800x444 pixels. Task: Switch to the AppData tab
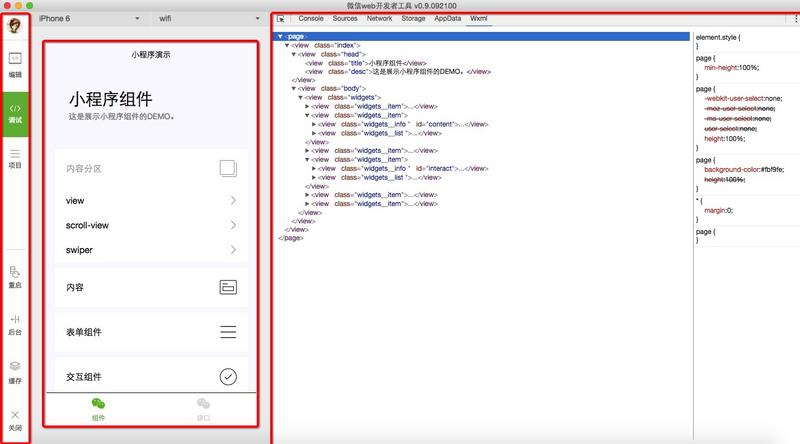(447, 18)
